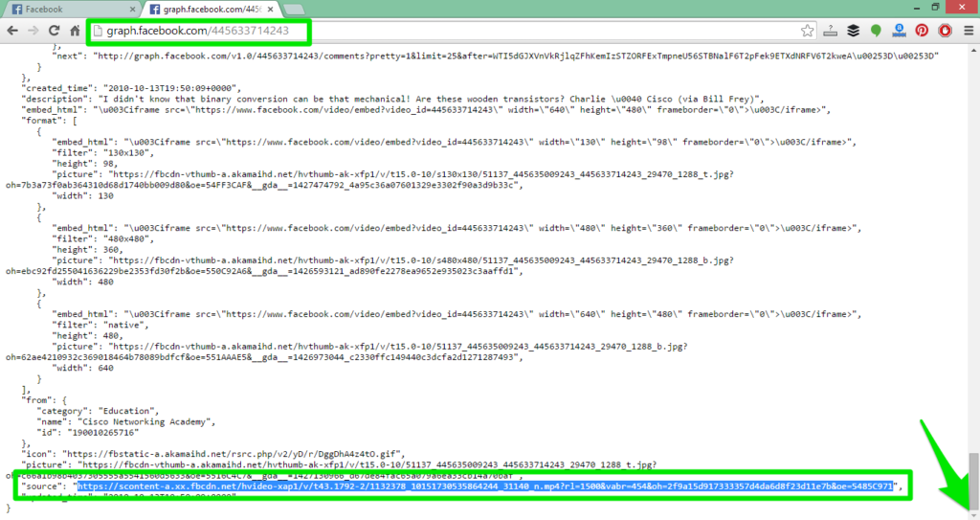Restore down the Chrome window
This screenshot has width=980, height=520.
[936, 8]
